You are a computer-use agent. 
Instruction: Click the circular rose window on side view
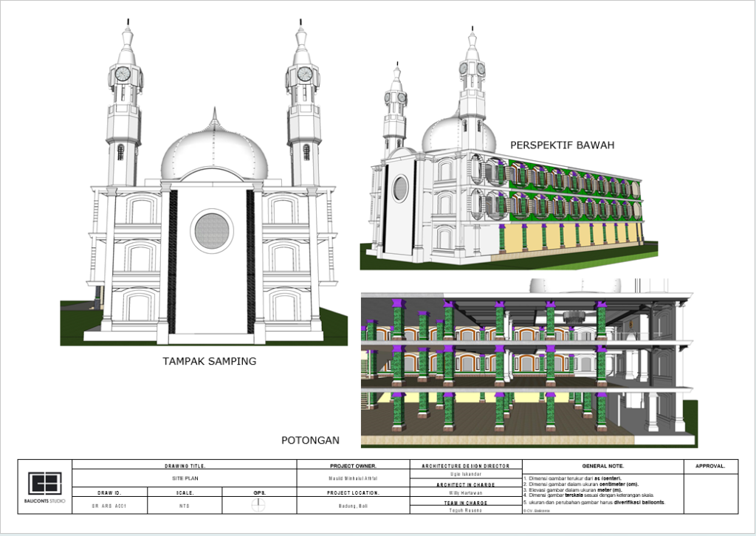211,230
